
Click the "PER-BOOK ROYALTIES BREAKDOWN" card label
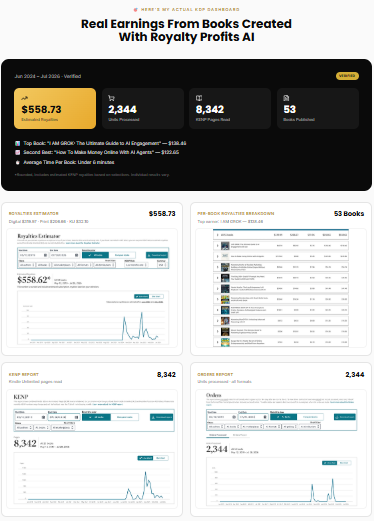236,213
